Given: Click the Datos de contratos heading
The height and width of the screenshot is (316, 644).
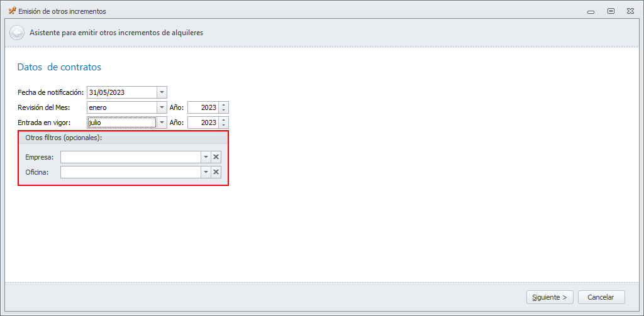Looking at the screenshot, I should point(59,67).
